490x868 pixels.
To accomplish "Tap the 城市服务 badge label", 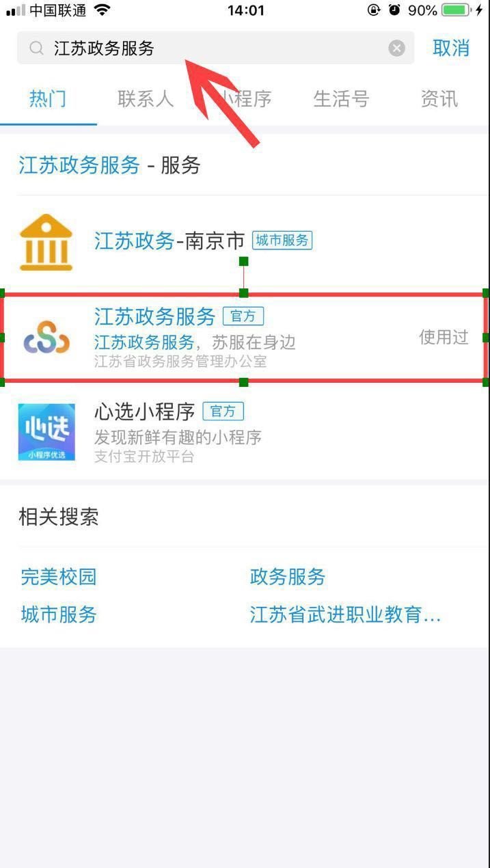I will (x=282, y=241).
